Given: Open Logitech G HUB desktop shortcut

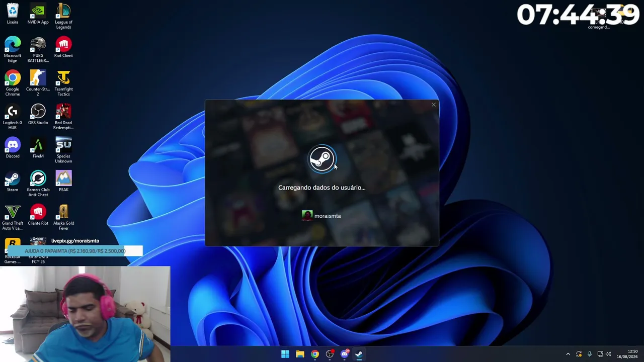Looking at the screenshot, I should pyautogui.click(x=13, y=117).
